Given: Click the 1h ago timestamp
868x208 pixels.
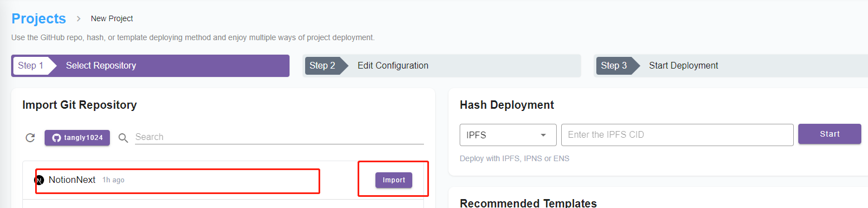Looking at the screenshot, I should pos(113,181).
